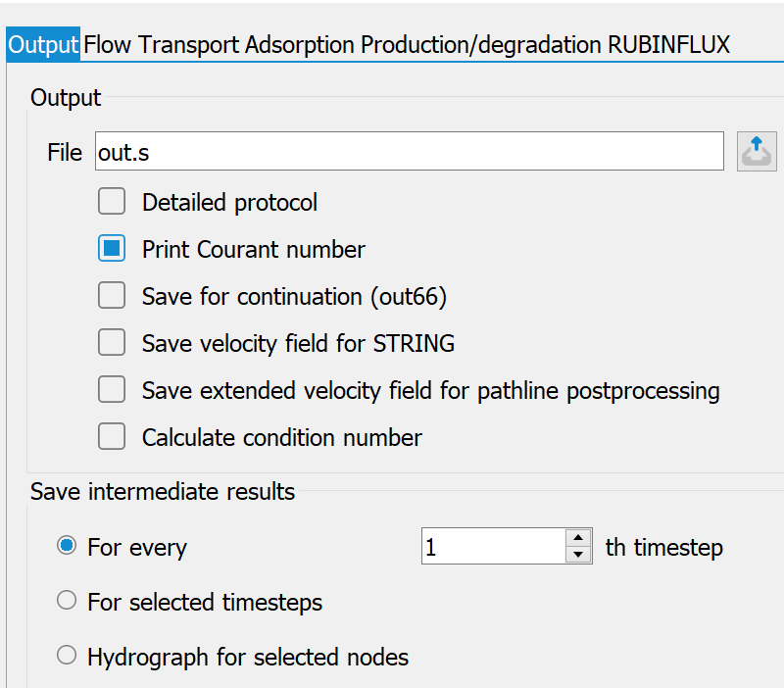This screenshot has height=688, width=784.
Task: Increase timestep interval with up arrow
Action: 578,537
